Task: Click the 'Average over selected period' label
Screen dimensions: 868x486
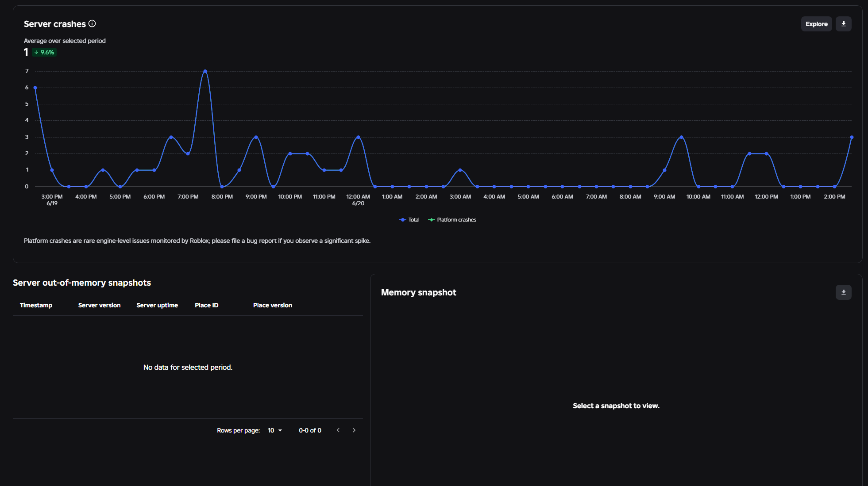Action: tap(65, 41)
